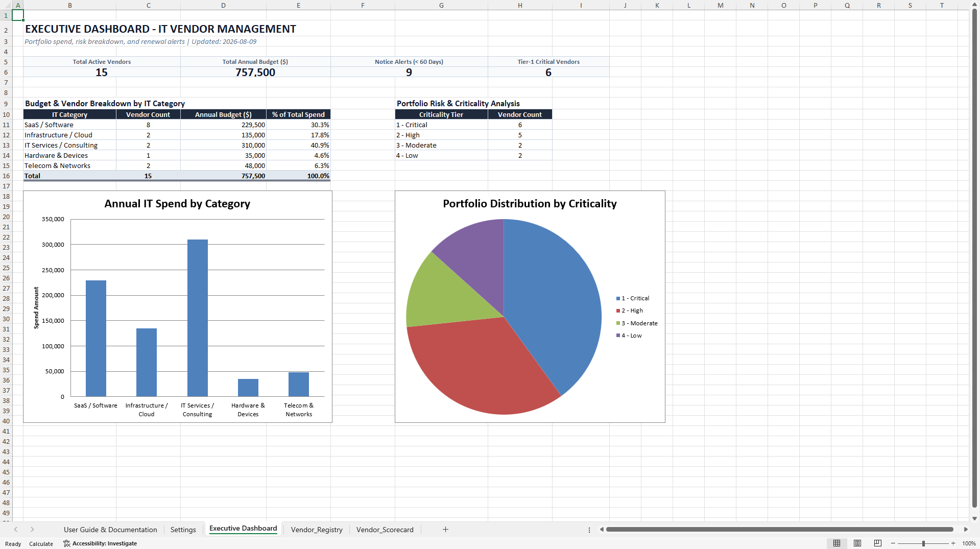Open the Vendor_Scorecard sheet tab
Screen dimensions: 980x549
click(385, 530)
